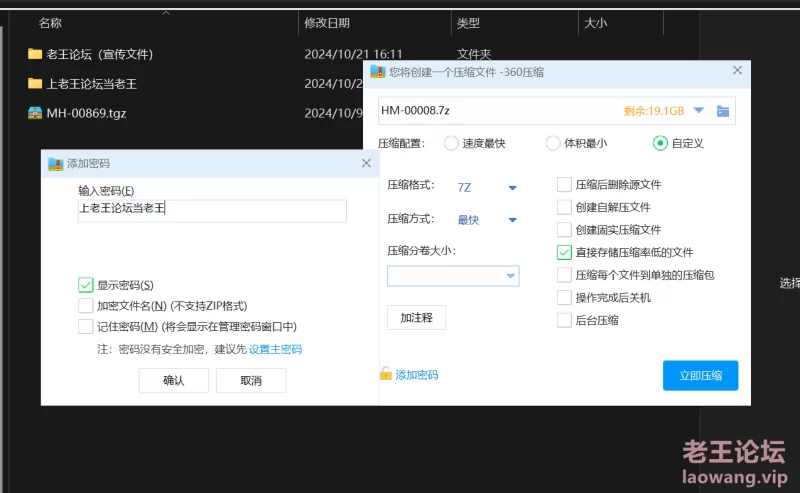The width and height of the screenshot is (800, 493).
Task: Close the 添加密码 dialog
Action: (365, 163)
